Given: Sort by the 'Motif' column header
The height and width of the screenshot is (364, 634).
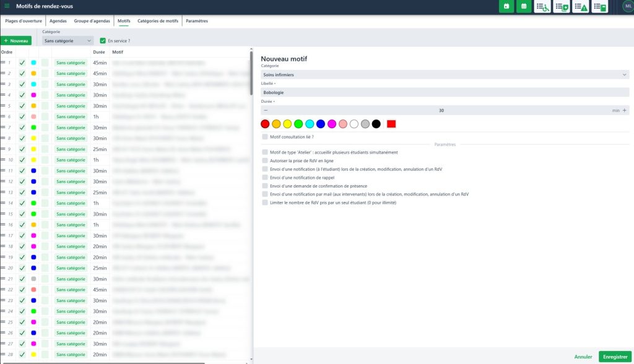Looking at the screenshot, I should 118,52.
